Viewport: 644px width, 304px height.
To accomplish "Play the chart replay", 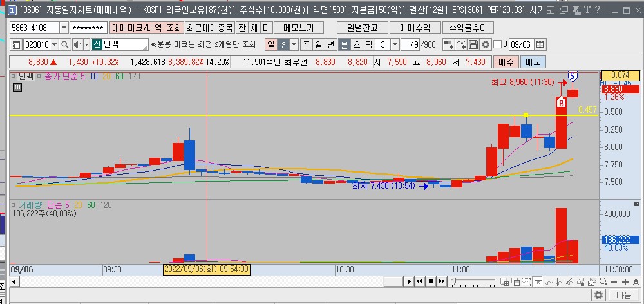I will (409, 281).
